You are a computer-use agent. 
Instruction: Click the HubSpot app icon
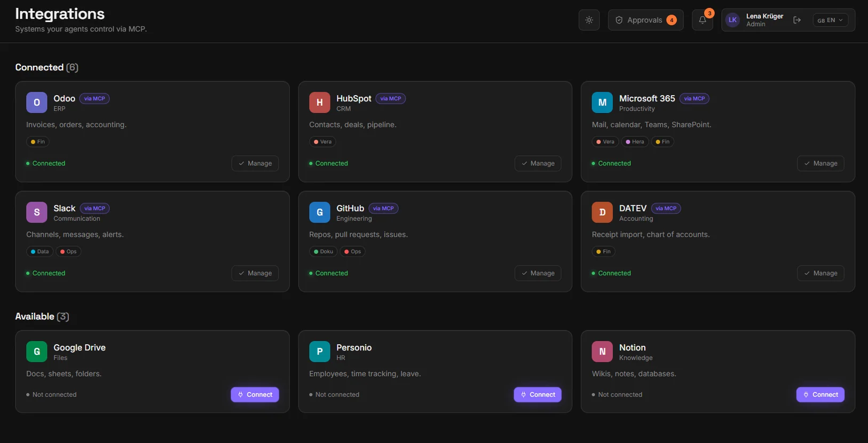click(320, 103)
